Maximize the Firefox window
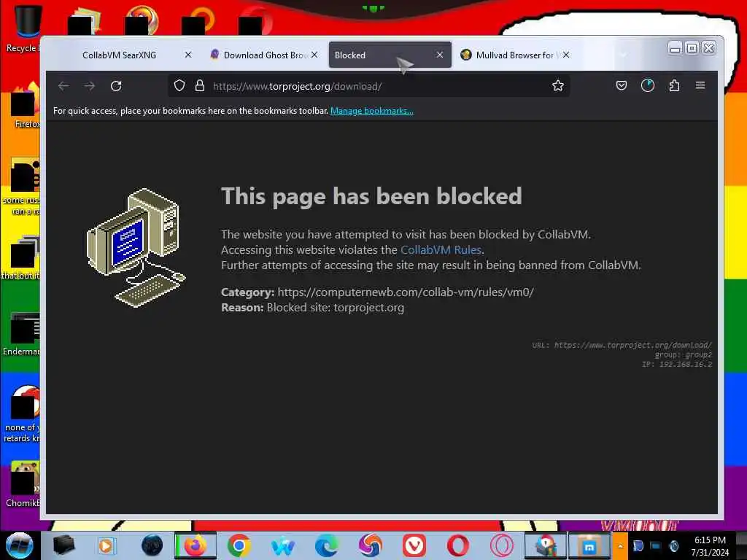The height and width of the screenshot is (560, 747). [x=692, y=48]
